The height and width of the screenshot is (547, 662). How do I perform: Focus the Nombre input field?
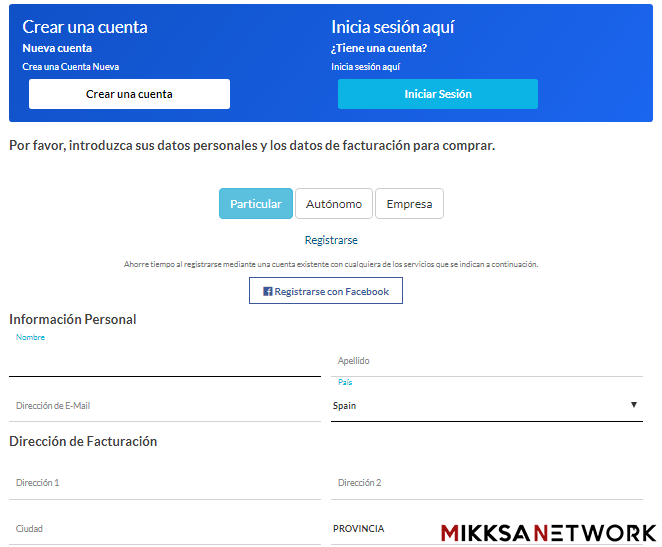pyautogui.click(x=164, y=360)
